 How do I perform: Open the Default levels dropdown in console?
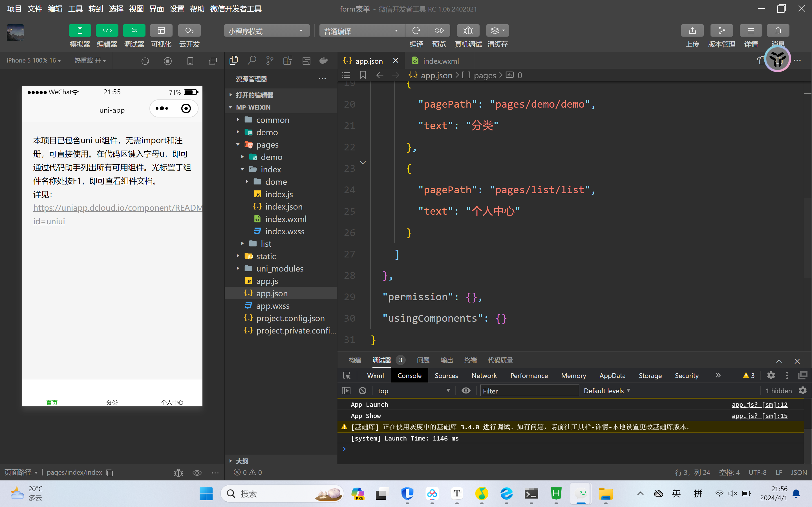(x=607, y=391)
